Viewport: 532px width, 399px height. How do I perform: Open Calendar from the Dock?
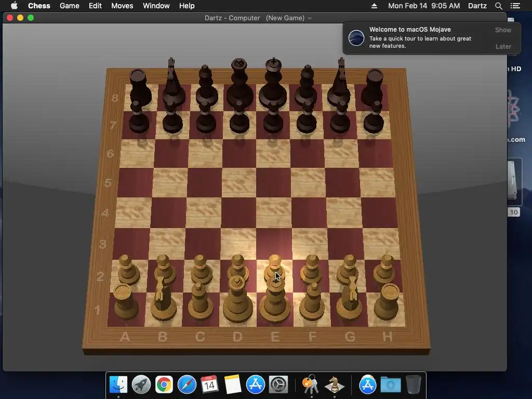point(209,384)
